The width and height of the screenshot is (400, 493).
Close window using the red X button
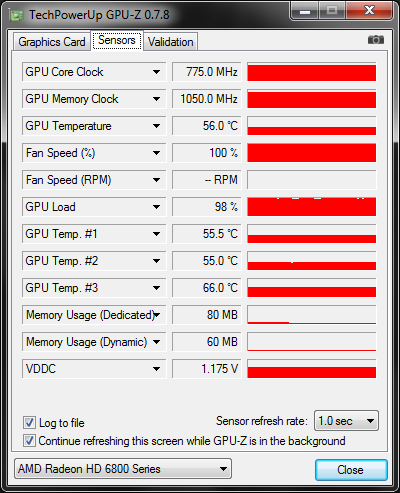(x=369, y=11)
